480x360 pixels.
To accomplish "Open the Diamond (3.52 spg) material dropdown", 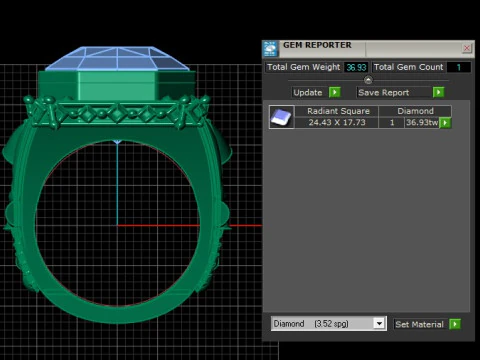I will [x=329, y=324].
